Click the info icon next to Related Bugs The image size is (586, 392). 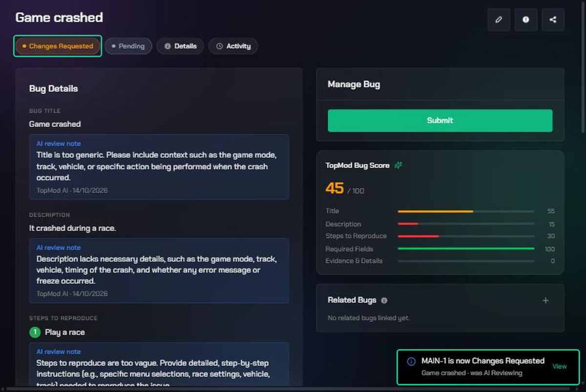384,300
